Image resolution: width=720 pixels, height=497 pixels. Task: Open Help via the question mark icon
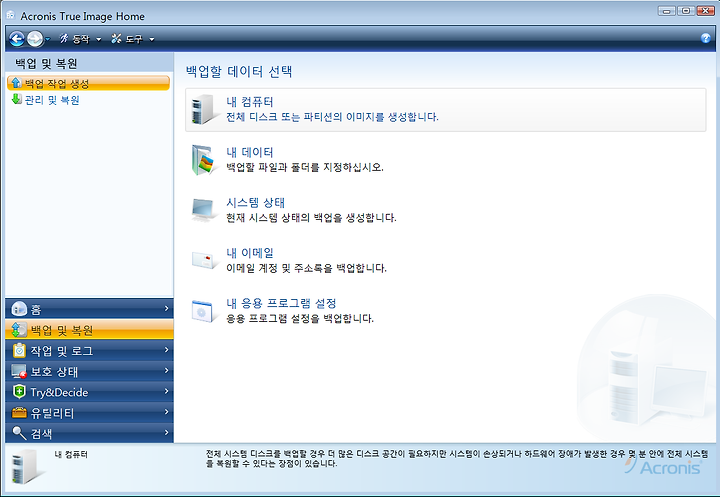pyautogui.click(x=706, y=38)
